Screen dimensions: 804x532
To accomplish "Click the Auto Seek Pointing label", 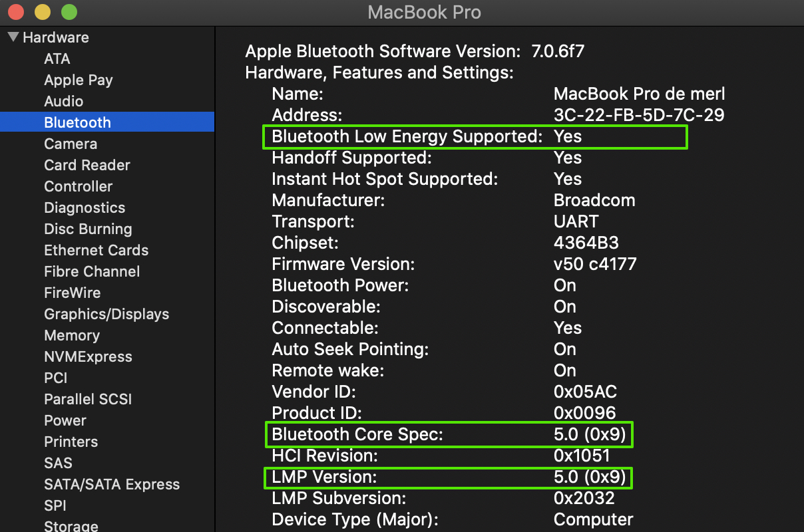I will point(350,349).
